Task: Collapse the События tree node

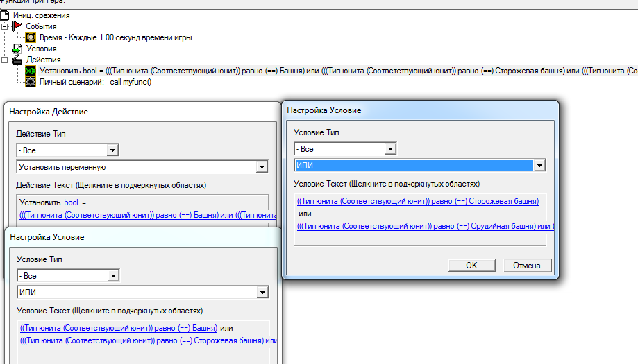Action: (4, 26)
